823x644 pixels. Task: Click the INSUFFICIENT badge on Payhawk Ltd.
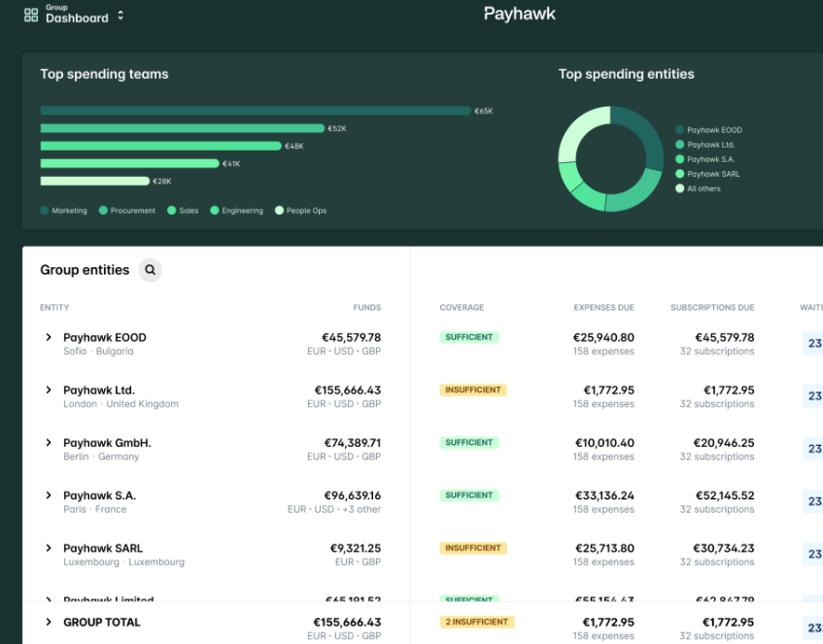point(473,390)
